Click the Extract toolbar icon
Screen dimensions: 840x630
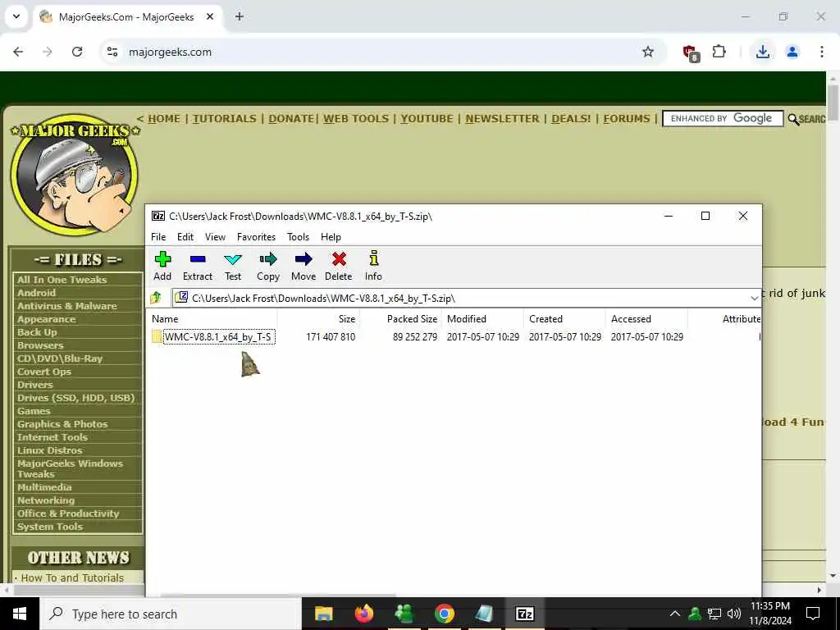tap(198, 266)
